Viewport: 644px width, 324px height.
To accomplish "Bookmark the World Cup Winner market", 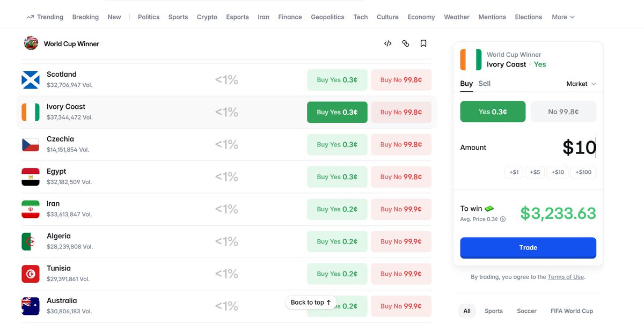I will 423,43.
